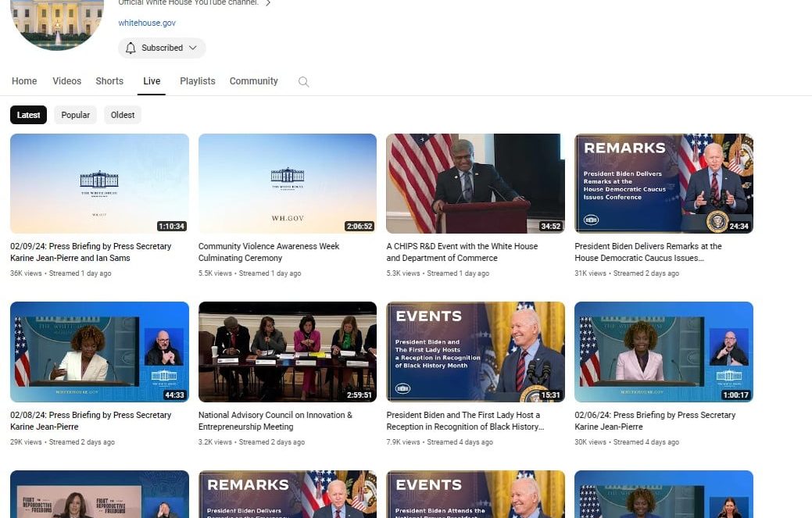Click the bell icon on Subscribed button
Screen dimensions: 812x518
131,48
